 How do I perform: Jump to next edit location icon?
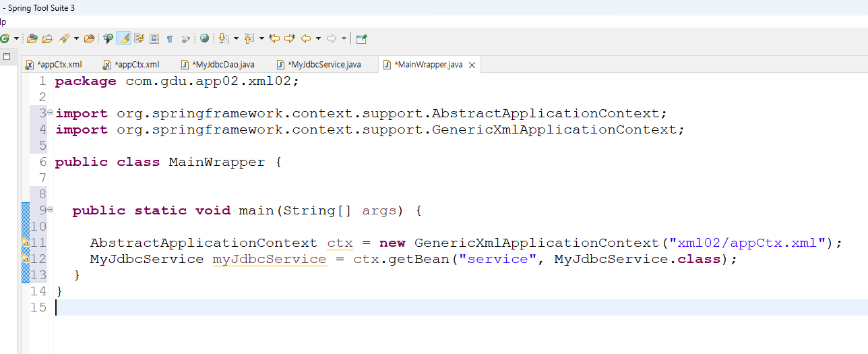pos(290,38)
